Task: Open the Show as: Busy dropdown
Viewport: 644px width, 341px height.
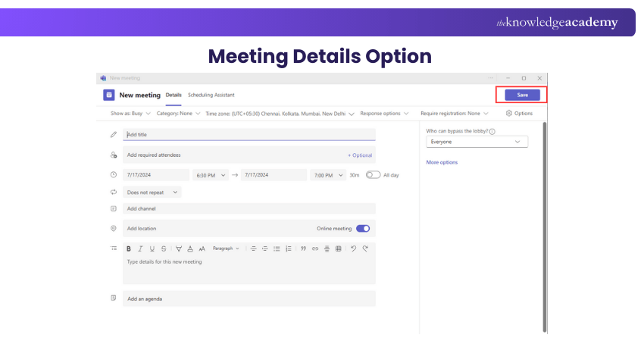Action: point(130,114)
